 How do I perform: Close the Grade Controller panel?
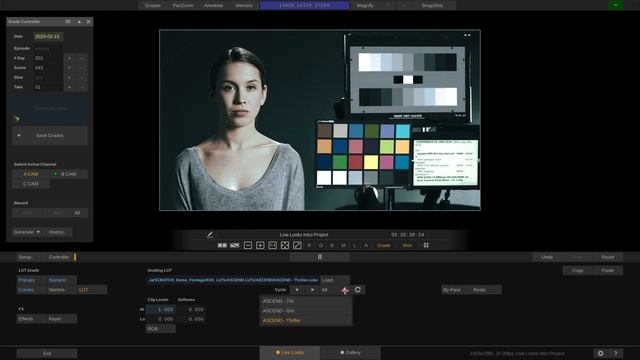click(89, 22)
